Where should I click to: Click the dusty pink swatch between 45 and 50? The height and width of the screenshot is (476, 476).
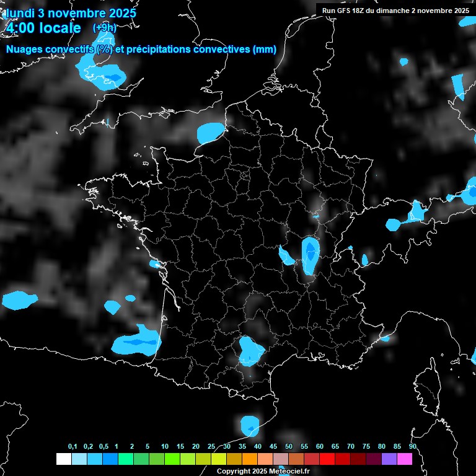coord(281,459)
